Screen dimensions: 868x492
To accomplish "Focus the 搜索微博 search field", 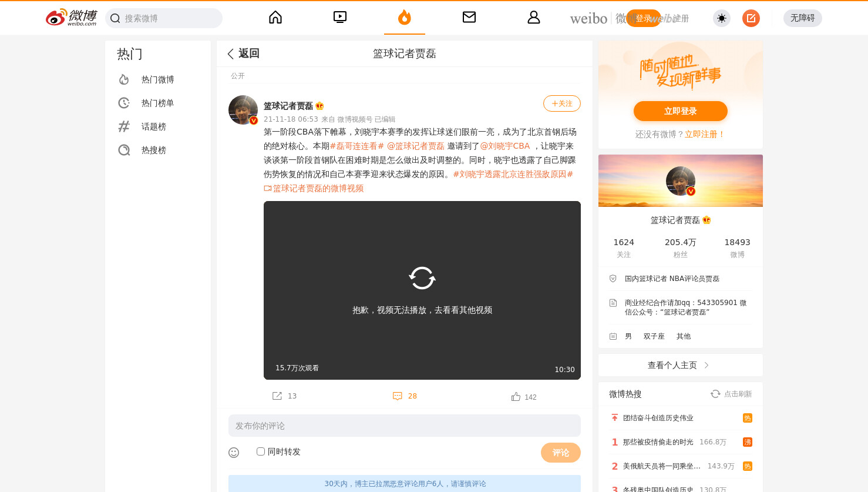I will pyautogui.click(x=164, y=18).
